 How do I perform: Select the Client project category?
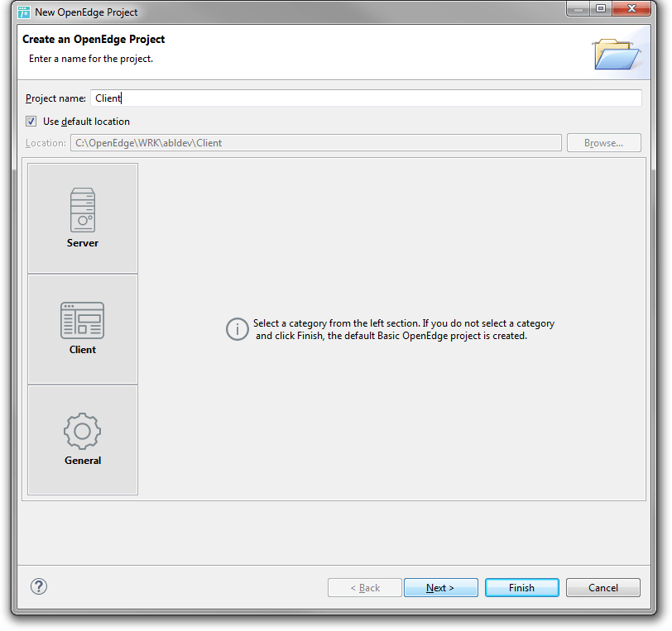(83, 329)
